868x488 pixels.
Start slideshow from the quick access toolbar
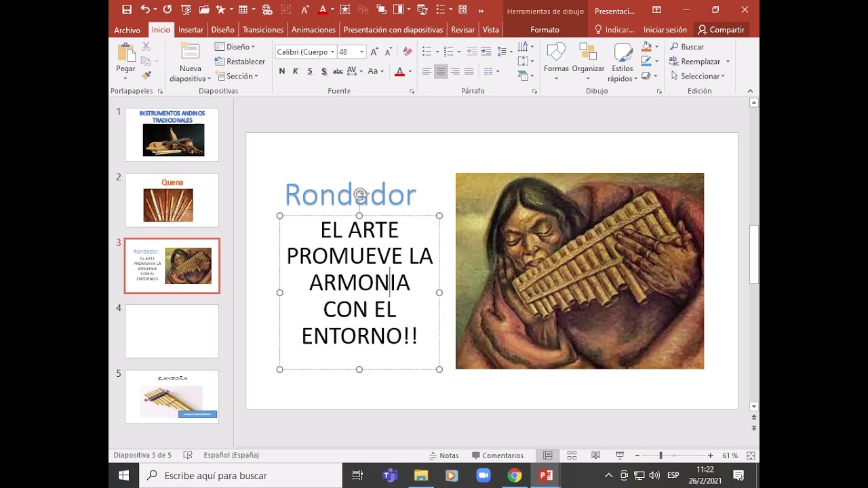point(186,9)
